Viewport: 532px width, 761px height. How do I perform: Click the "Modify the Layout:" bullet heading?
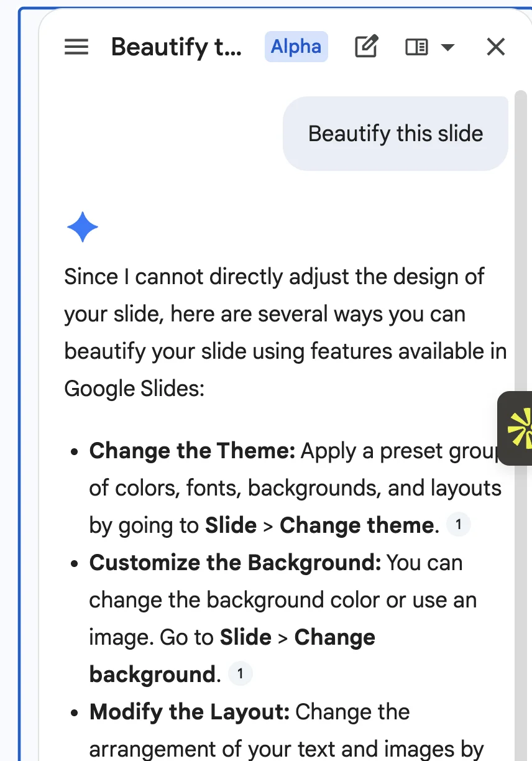click(190, 712)
